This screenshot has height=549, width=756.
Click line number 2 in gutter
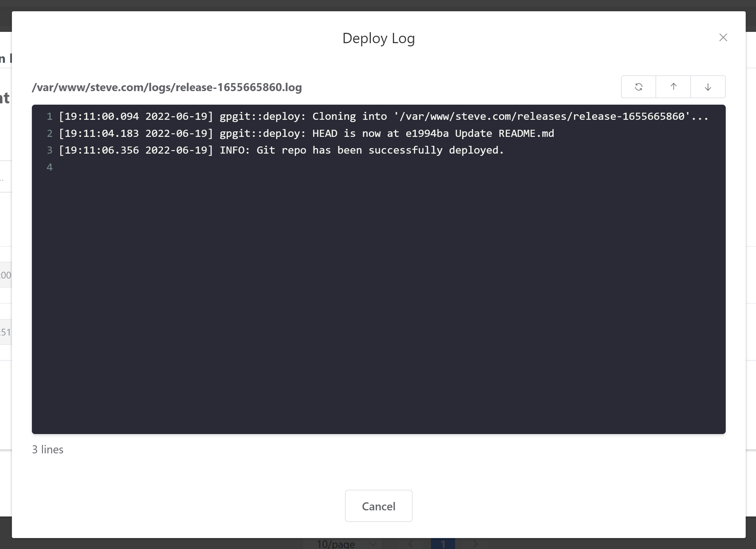tap(50, 134)
